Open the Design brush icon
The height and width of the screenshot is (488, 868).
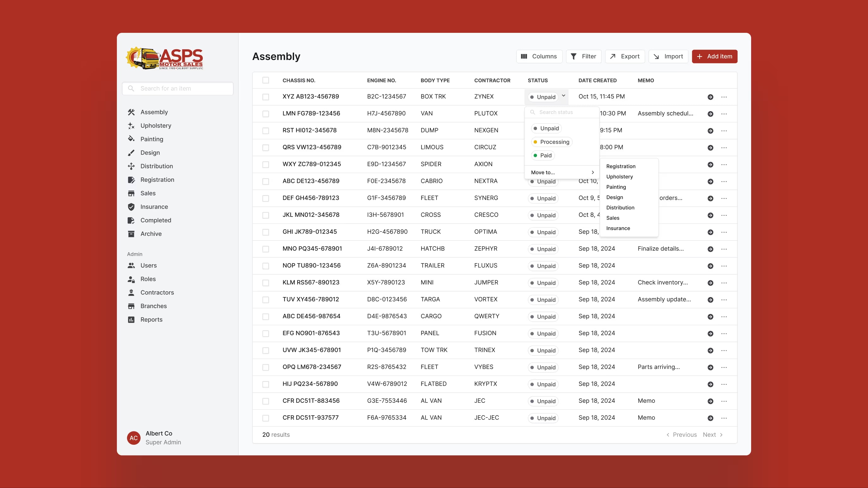[x=131, y=152]
